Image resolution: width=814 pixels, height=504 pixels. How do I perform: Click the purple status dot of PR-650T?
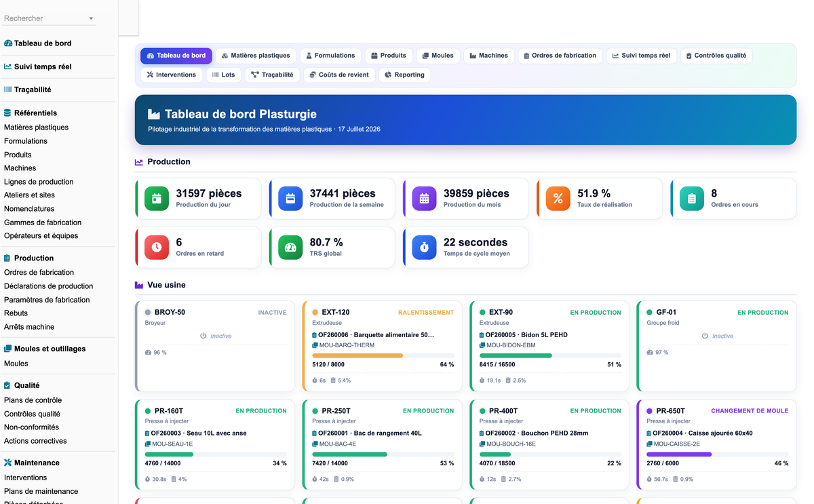coord(650,411)
